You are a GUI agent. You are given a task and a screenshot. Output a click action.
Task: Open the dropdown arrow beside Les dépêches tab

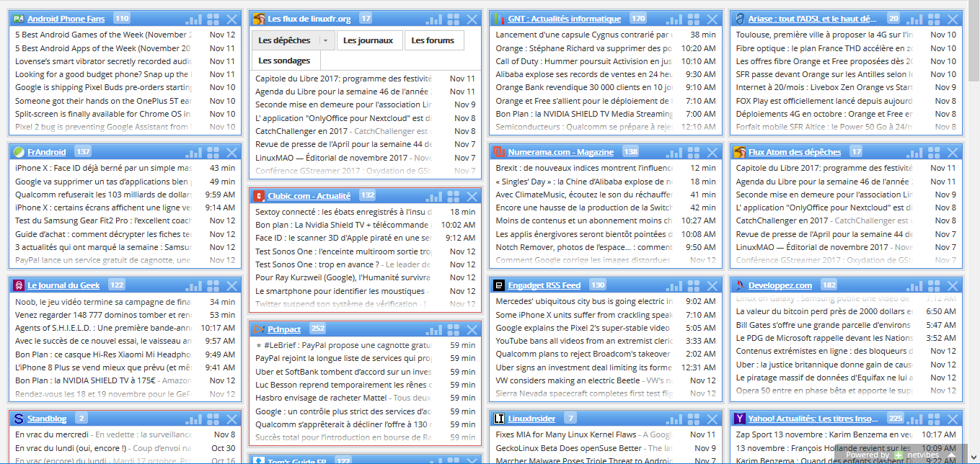click(x=325, y=41)
